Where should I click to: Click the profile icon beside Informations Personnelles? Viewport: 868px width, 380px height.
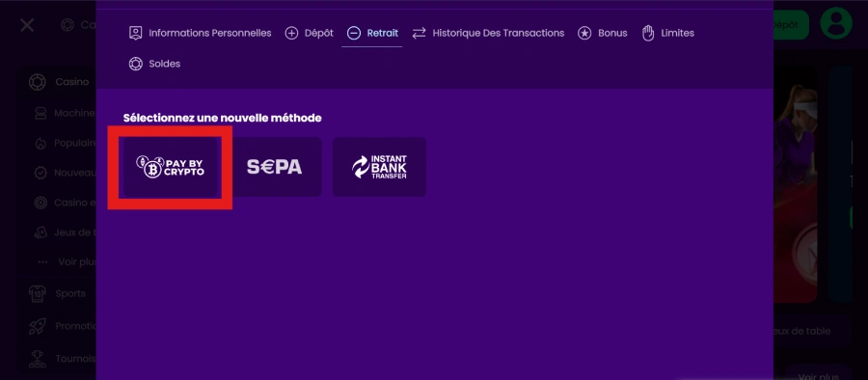click(x=136, y=33)
